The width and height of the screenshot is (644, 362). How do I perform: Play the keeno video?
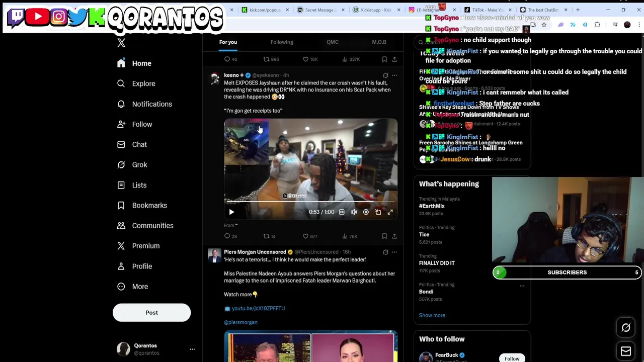tap(231, 212)
